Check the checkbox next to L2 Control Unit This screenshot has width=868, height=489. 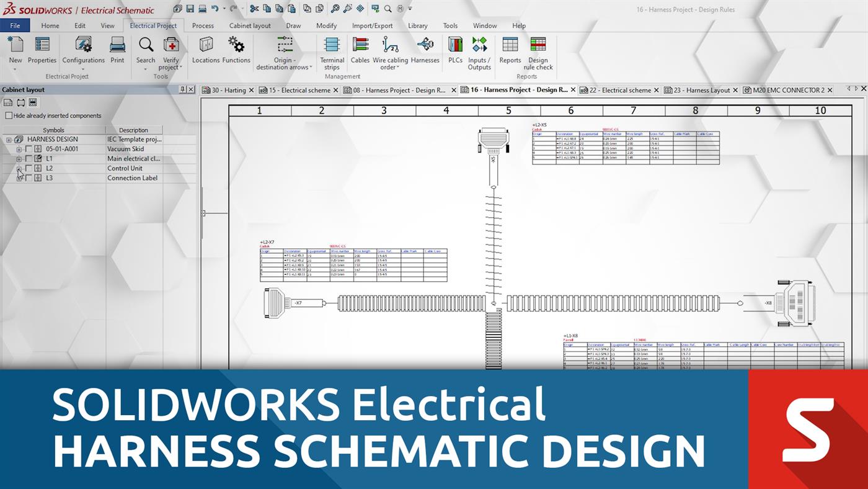point(29,168)
